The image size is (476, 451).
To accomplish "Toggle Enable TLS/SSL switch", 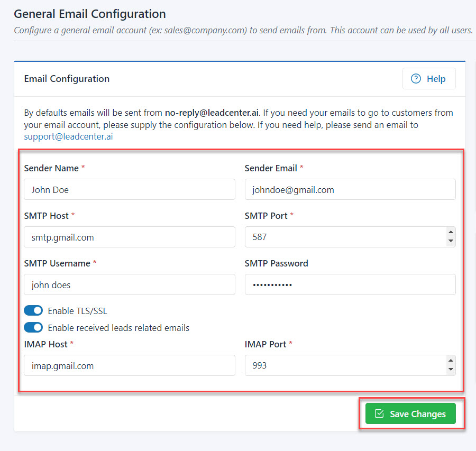I will pos(33,311).
